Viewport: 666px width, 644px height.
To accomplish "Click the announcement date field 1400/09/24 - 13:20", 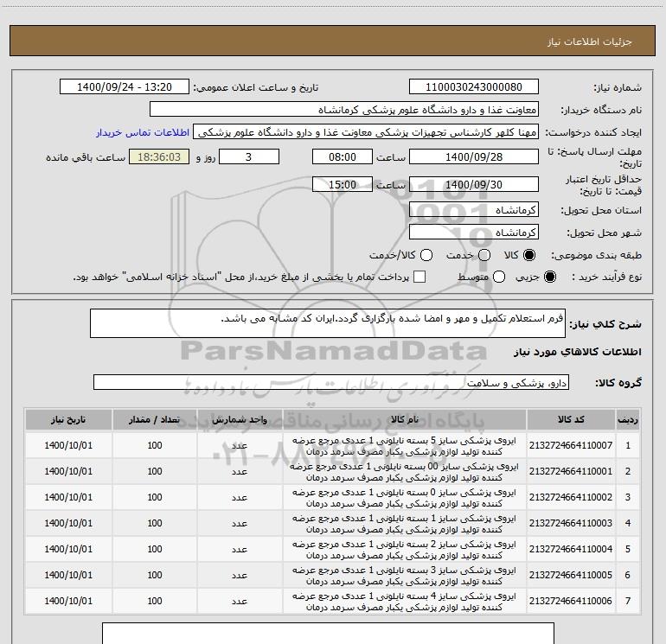I will [125, 86].
